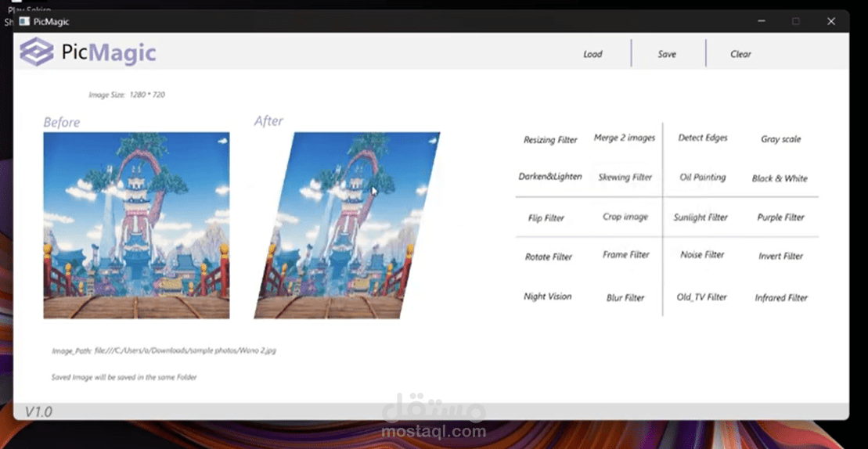The height and width of the screenshot is (449, 868).
Task: Choose Merge 2 images
Action: 625,138
